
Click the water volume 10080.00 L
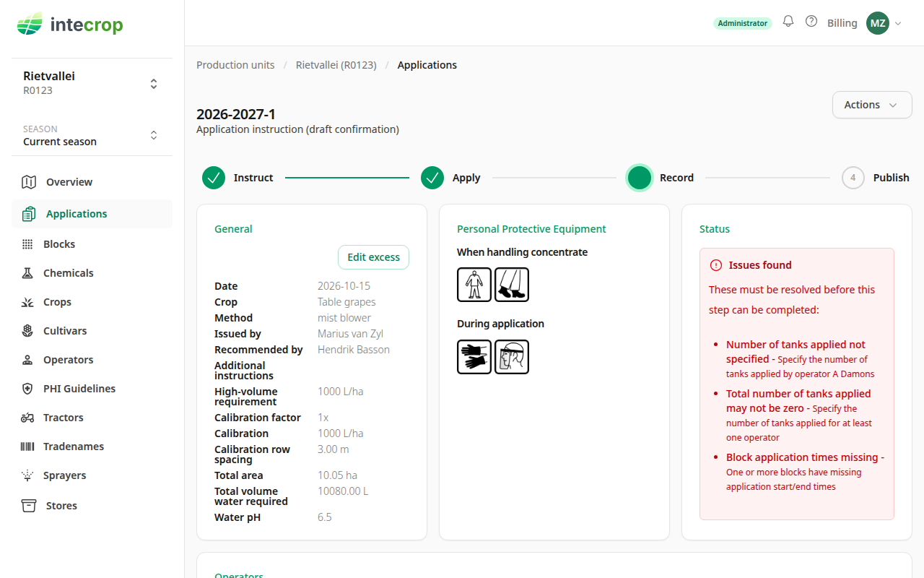click(x=343, y=491)
